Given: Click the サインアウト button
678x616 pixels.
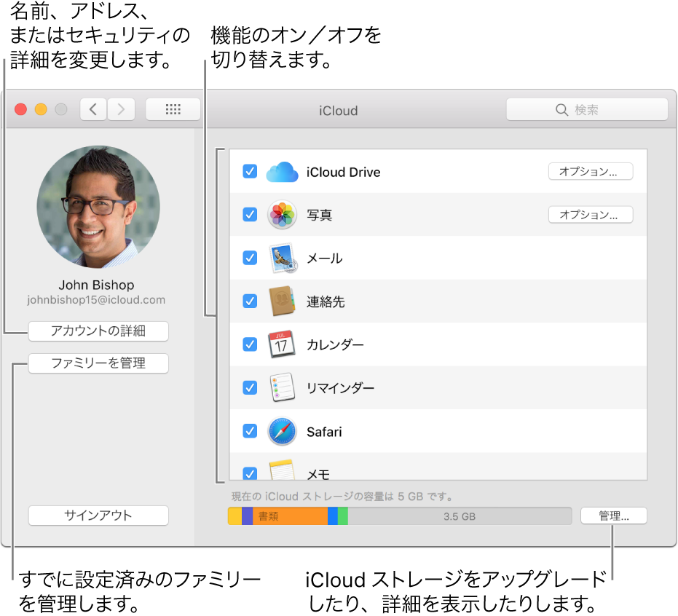Looking at the screenshot, I should tap(98, 515).
